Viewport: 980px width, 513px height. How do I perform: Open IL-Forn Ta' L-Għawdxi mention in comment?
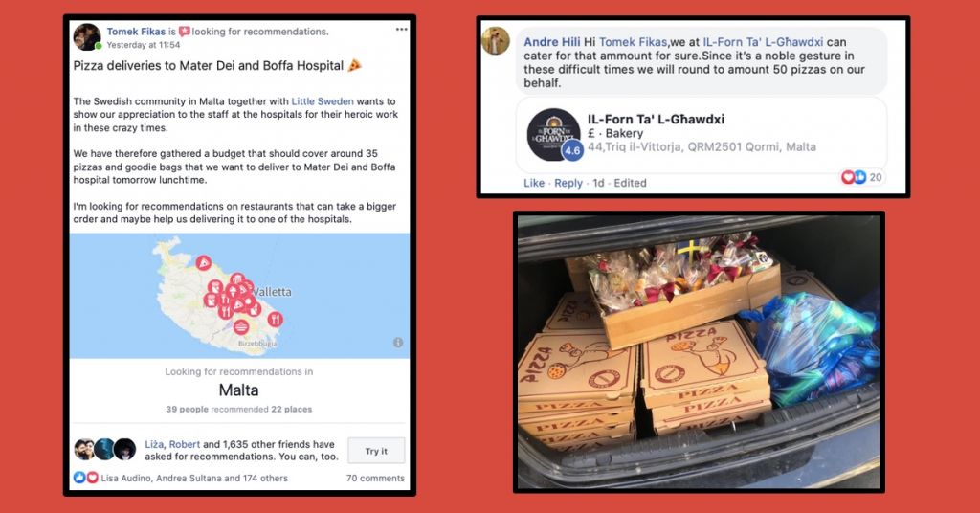pyautogui.click(x=763, y=42)
